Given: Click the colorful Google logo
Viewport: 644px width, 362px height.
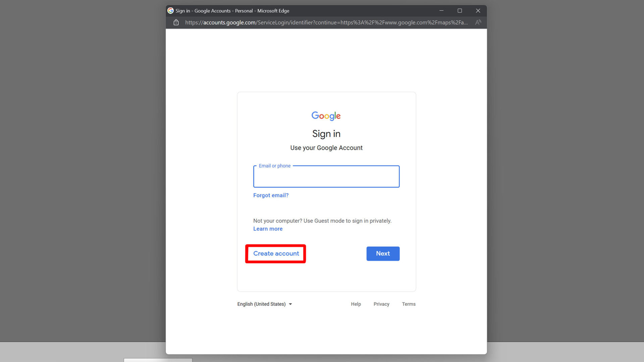Looking at the screenshot, I should [x=326, y=116].
